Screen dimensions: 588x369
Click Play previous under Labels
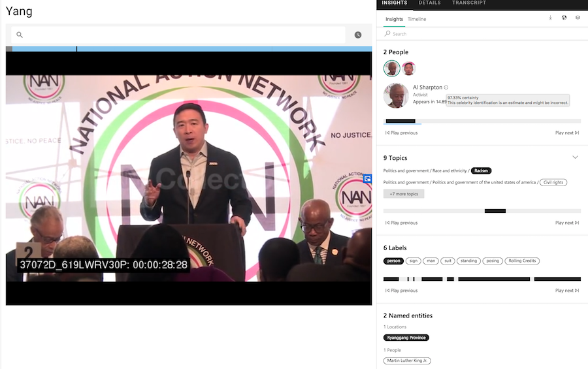pyautogui.click(x=401, y=291)
